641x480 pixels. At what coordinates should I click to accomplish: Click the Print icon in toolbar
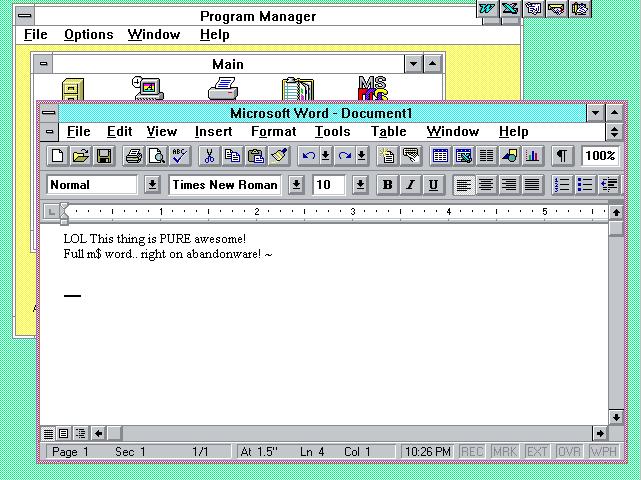click(x=133, y=156)
